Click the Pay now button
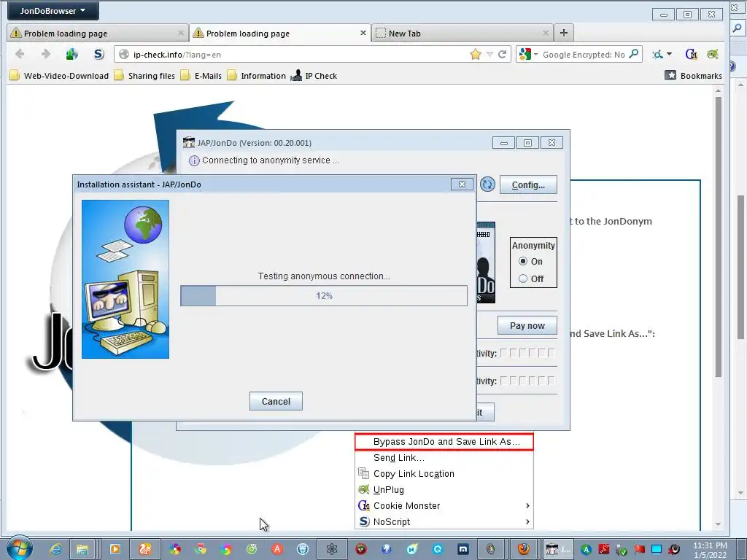Viewport: 747px width, 560px height. (527, 326)
